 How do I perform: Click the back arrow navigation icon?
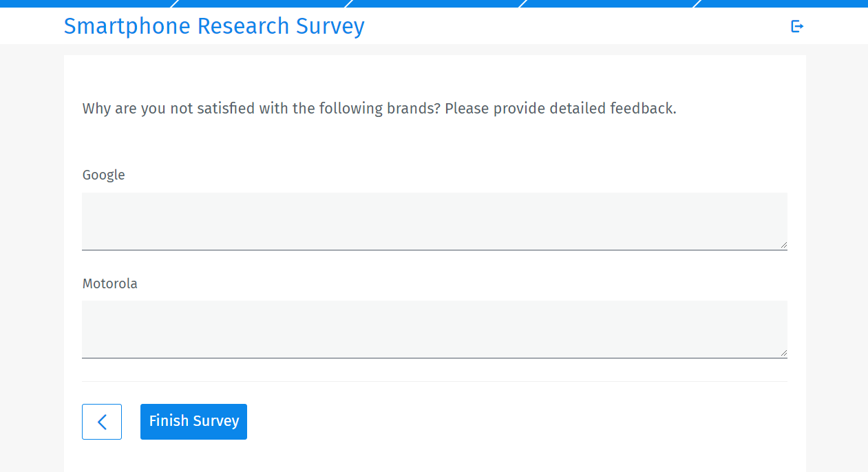[101, 421]
